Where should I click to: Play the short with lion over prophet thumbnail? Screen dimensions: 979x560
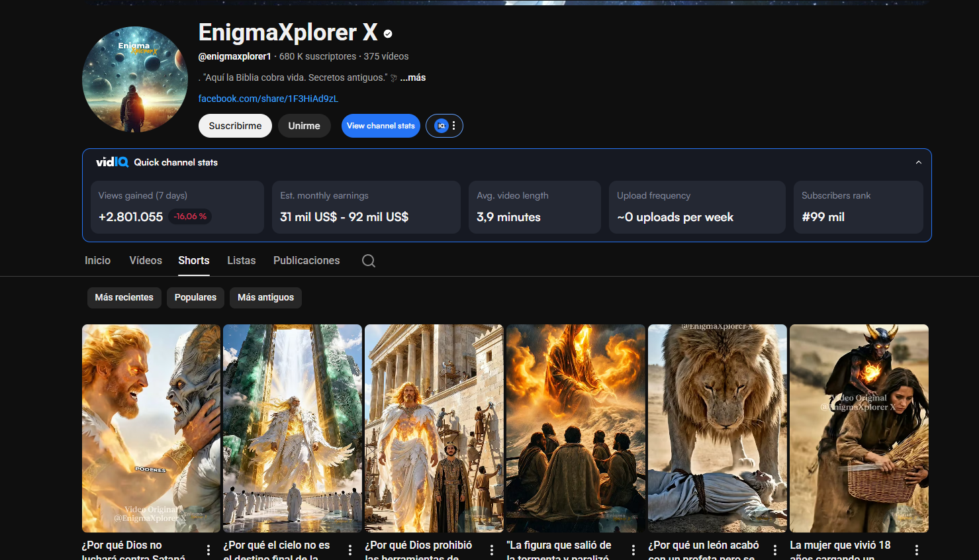(x=718, y=428)
